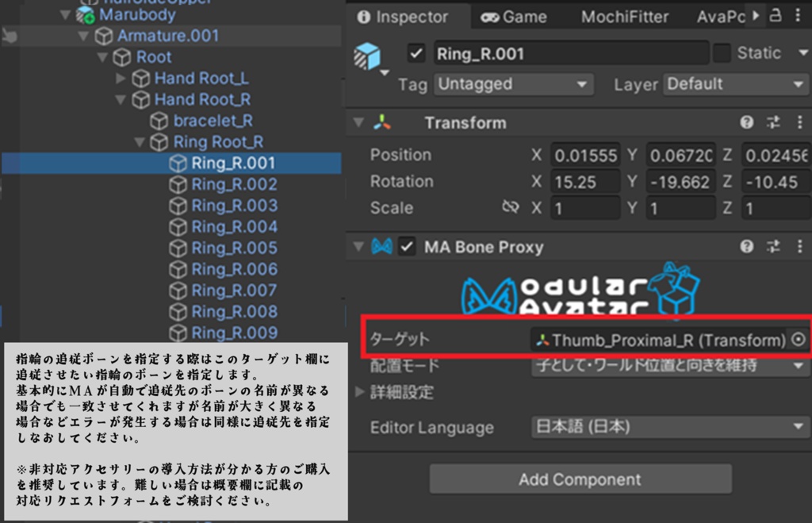
Task: Collapse the MA Bone Proxy component
Action: (358, 247)
